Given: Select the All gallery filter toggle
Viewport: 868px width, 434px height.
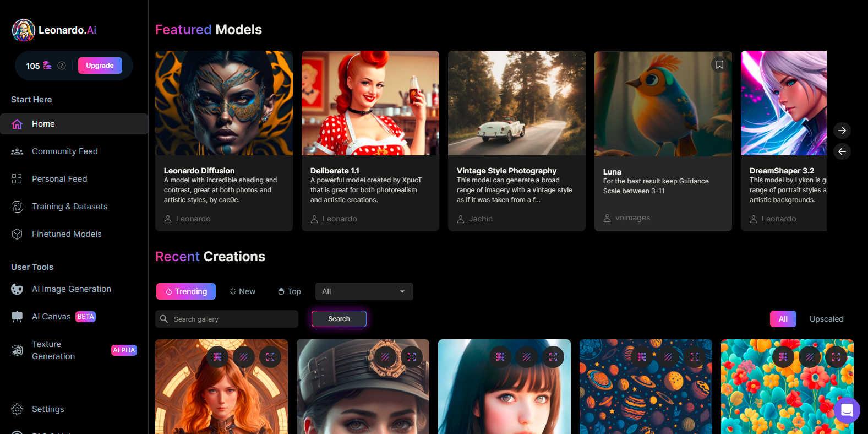Looking at the screenshot, I should [x=783, y=319].
